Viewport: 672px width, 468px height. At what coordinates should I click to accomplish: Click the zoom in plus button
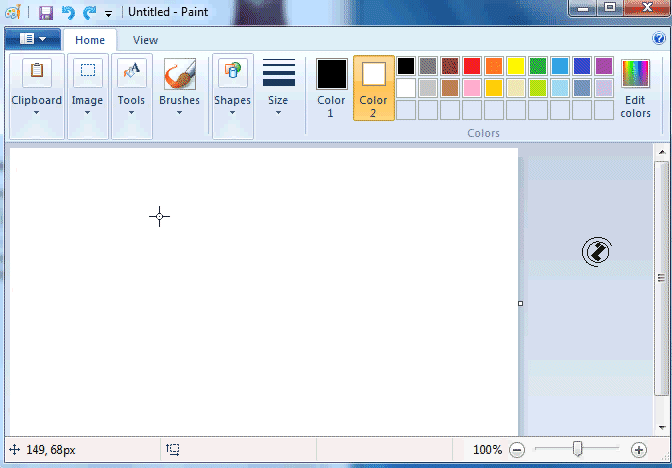639,450
